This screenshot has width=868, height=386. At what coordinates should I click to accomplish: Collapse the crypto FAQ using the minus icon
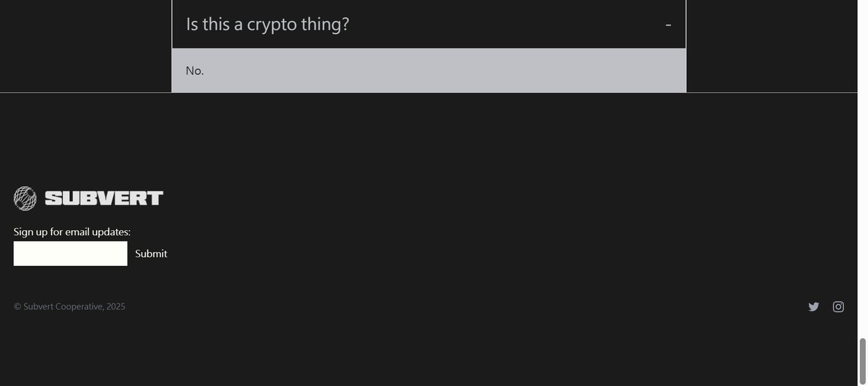pyautogui.click(x=668, y=25)
